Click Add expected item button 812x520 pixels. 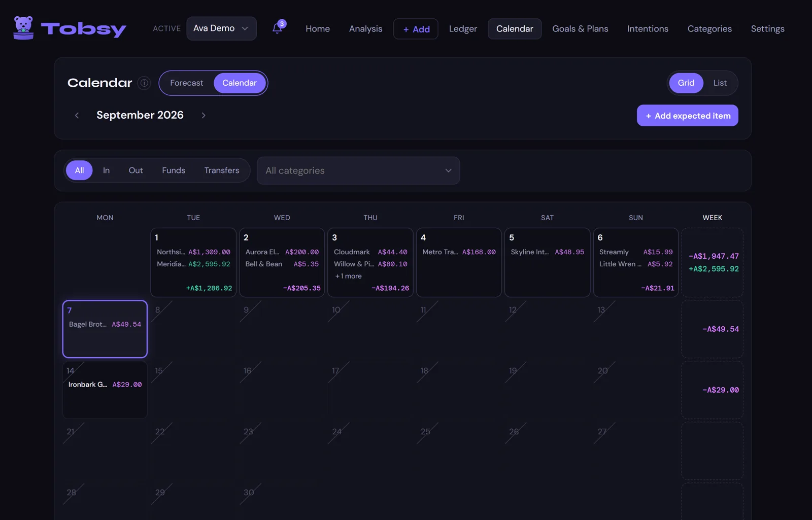687,116
